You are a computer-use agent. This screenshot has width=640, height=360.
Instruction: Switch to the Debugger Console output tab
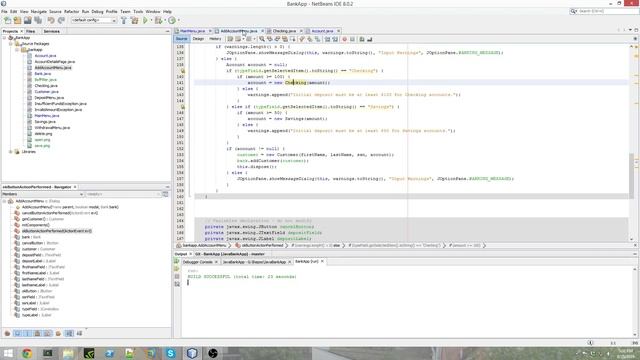[198, 262]
